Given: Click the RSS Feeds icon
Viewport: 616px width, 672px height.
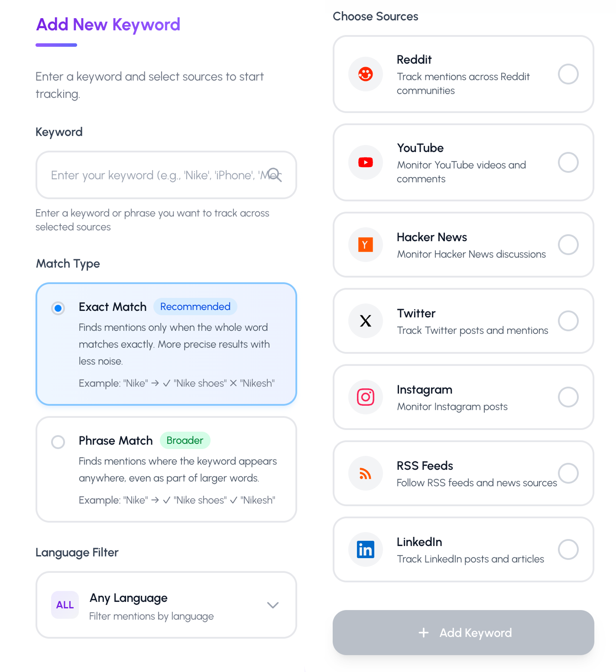Looking at the screenshot, I should [365, 473].
